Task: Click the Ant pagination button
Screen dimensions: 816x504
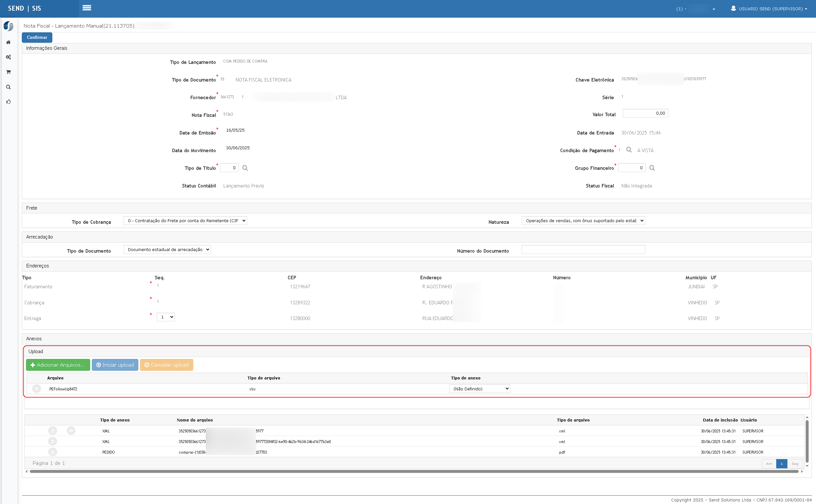Action: click(x=769, y=464)
